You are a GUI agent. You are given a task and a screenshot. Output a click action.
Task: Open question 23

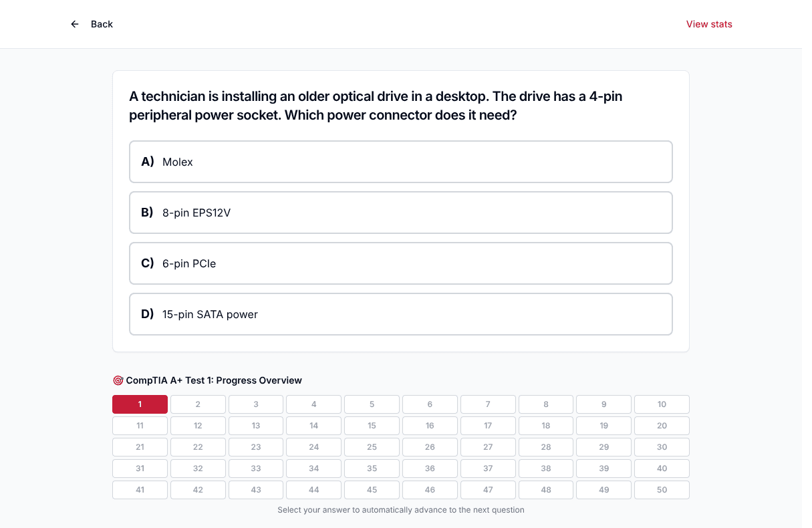pyautogui.click(x=256, y=447)
